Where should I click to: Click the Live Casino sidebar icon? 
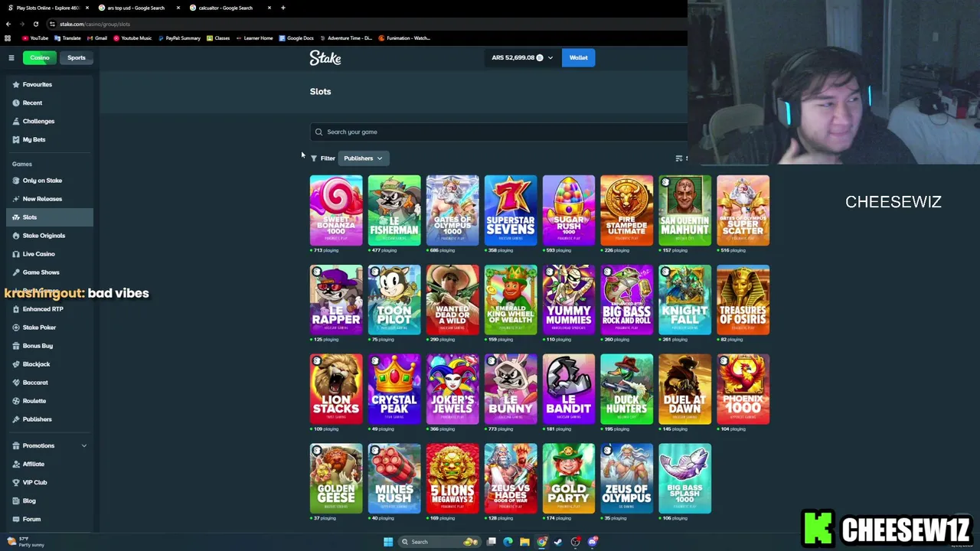tap(16, 254)
